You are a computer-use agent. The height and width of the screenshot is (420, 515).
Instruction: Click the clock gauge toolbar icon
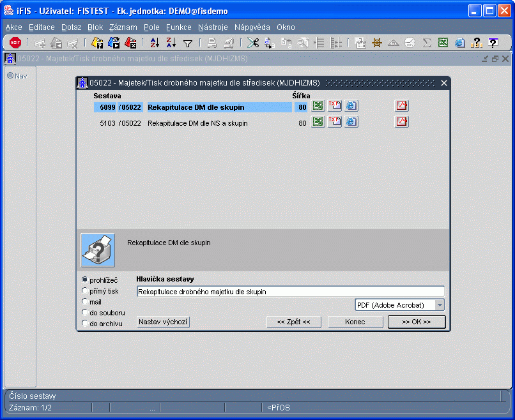[x=410, y=43]
